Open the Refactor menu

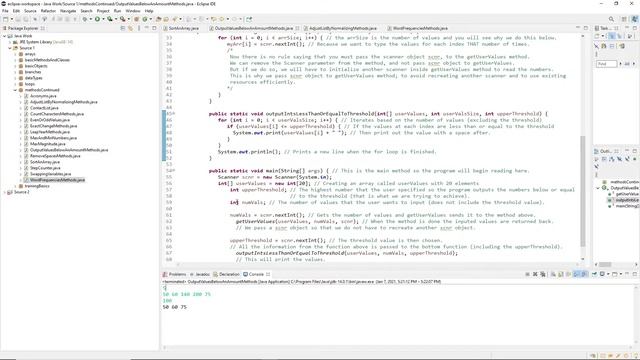pyautogui.click(x=48, y=11)
